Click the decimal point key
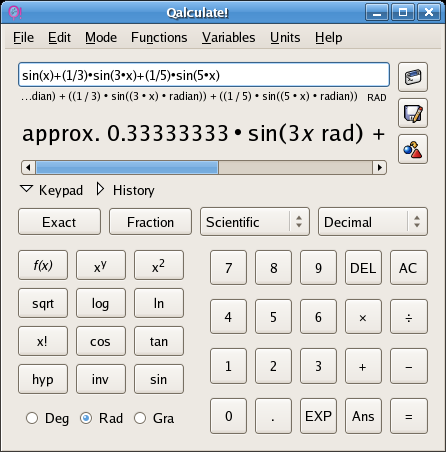Image resolution: width=446 pixels, height=452 pixels. (x=273, y=416)
